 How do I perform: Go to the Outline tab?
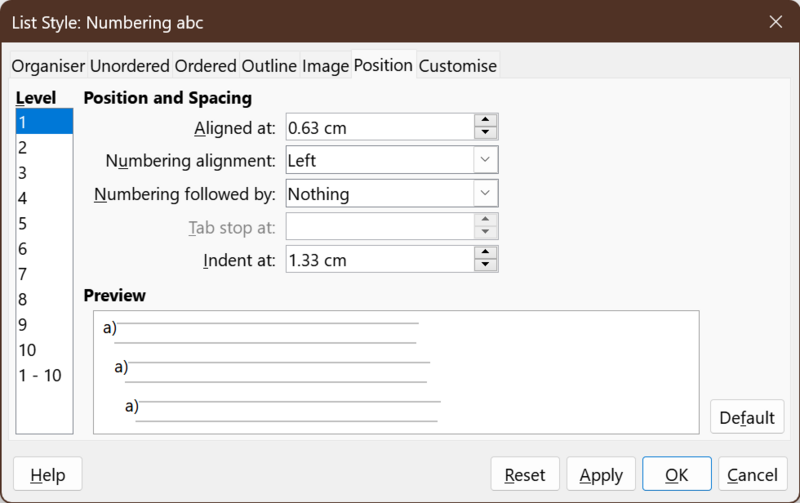point(269,66)
